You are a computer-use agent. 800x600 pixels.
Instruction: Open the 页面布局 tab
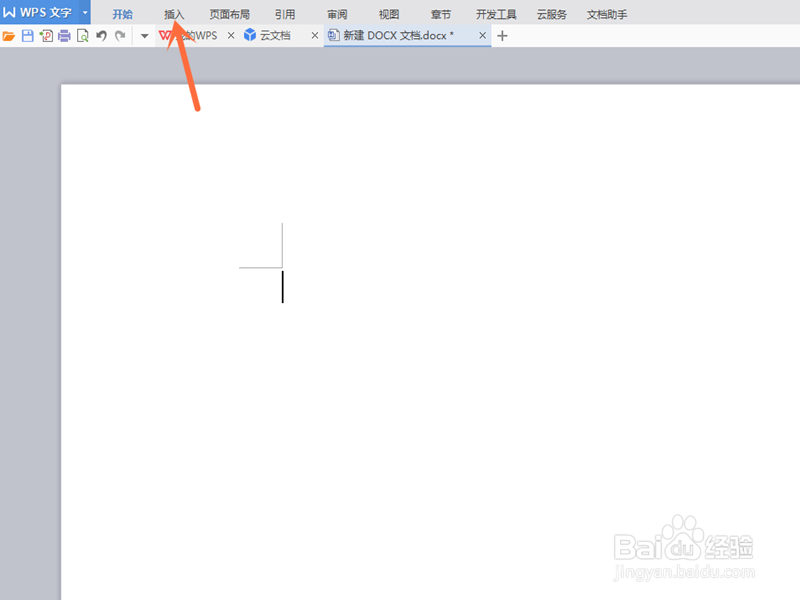pos(230,14)
